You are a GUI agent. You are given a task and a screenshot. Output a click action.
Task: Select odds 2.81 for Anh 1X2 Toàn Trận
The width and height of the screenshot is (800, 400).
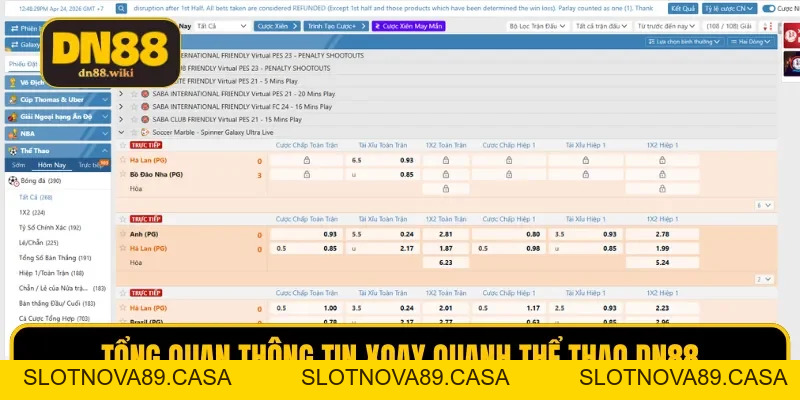445,234
